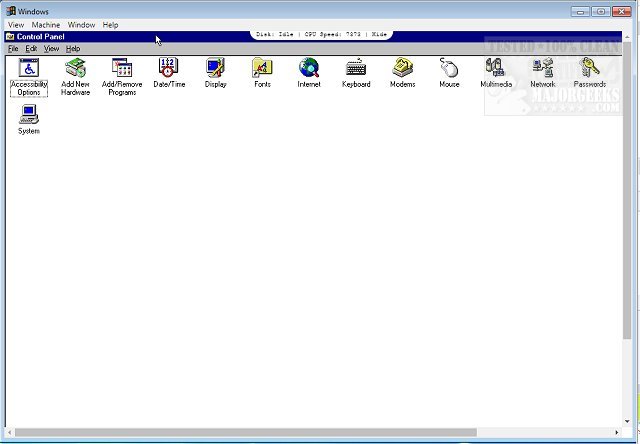The image size is (640, 444).
Task: Open the emulator Window menu
Action: pyautogui.click(x=81, y=25)
